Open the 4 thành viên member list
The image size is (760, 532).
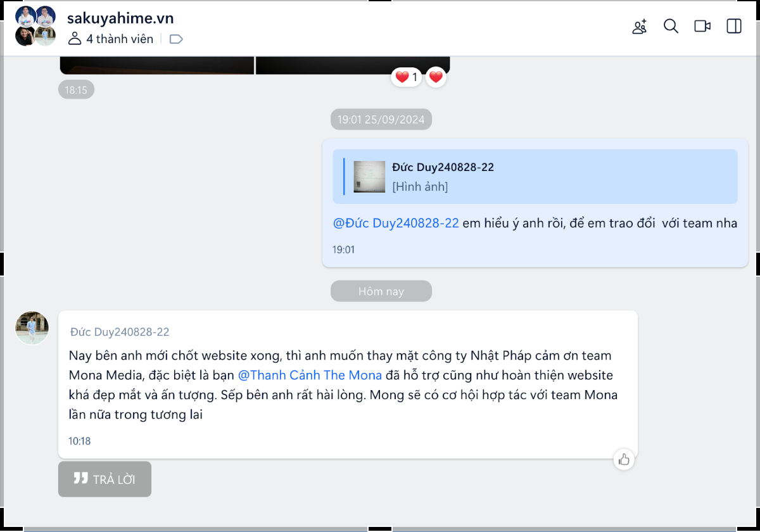pos(111,39)
